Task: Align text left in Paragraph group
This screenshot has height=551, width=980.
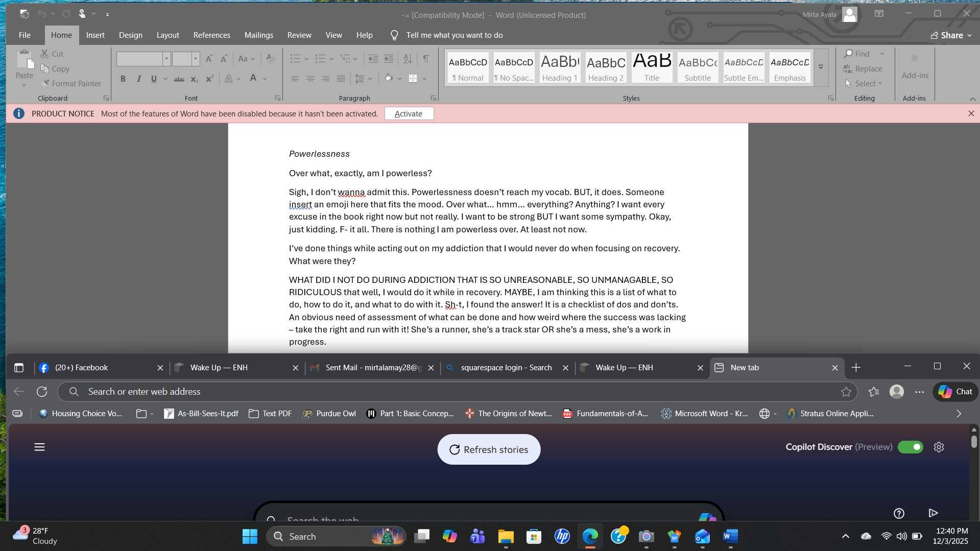Action: [295, 79]
